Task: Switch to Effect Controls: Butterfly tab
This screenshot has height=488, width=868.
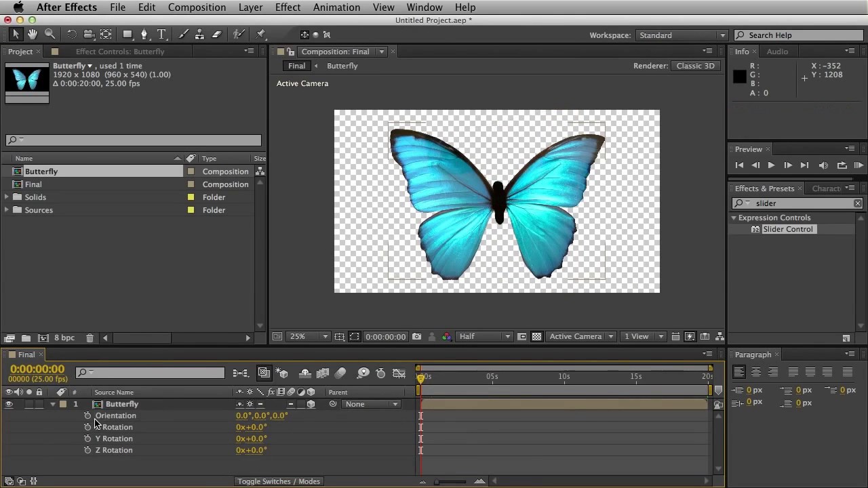Action: (x=120, y=52)
